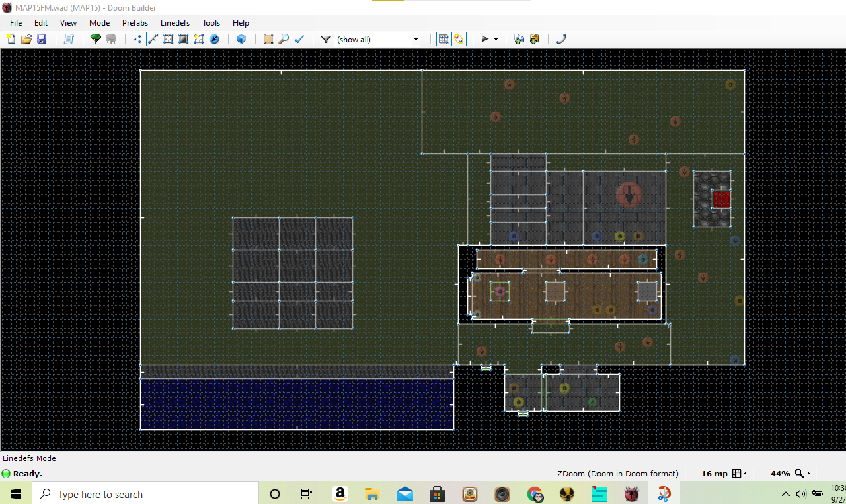
Task: Select the large player start arrow thing
Action: pos(629,194)
